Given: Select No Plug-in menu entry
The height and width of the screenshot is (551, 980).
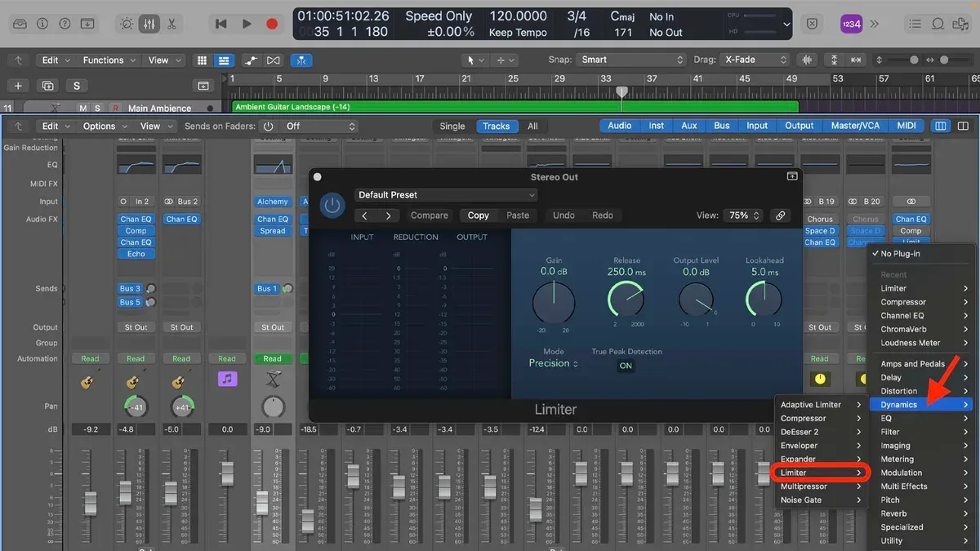Looking at the screenshot, I should [x=922, y=254].
